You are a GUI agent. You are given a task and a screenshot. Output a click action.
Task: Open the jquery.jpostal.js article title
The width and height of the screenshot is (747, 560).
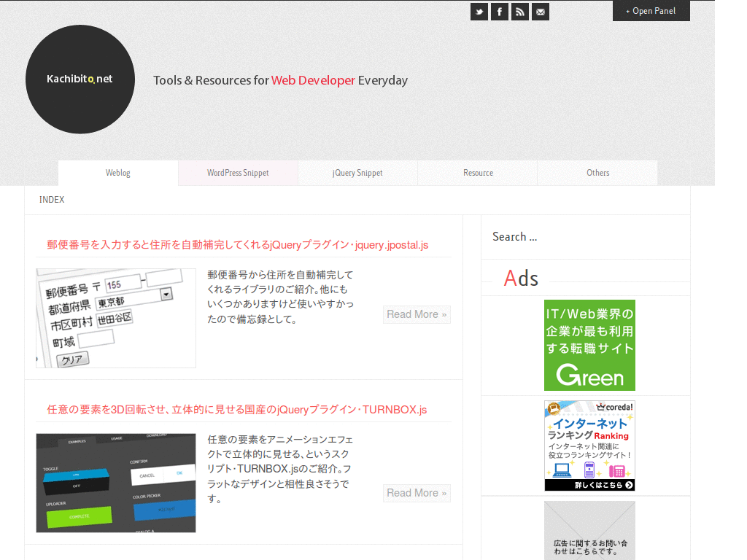(237, 245)
